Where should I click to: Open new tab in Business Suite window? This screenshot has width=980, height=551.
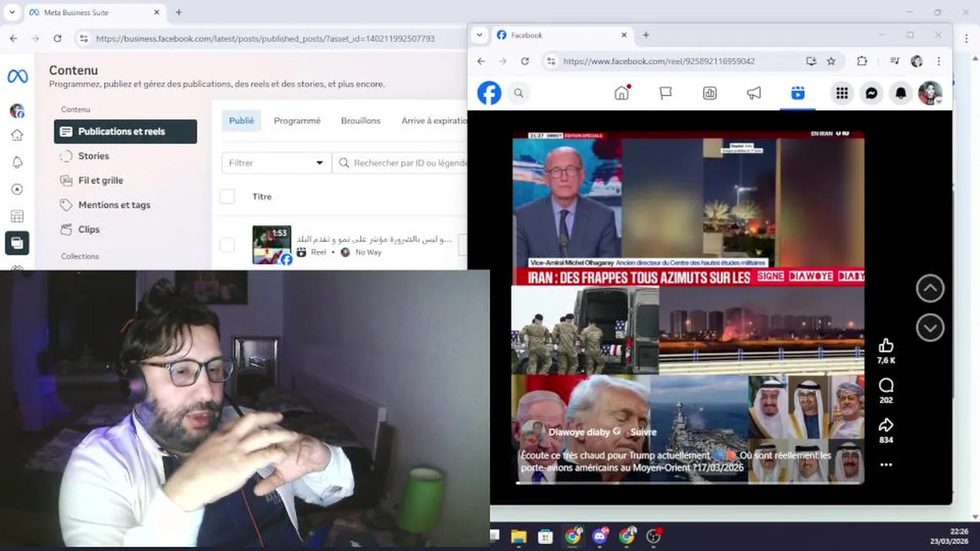(178, 12)
